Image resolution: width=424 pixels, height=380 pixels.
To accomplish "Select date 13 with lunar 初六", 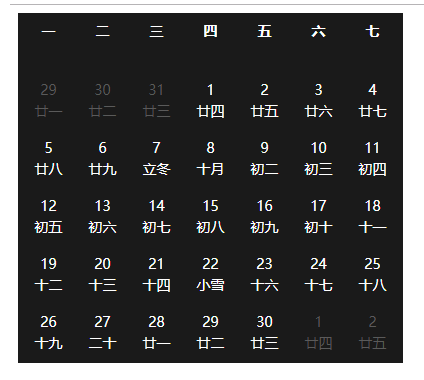I will pos(102,217).
